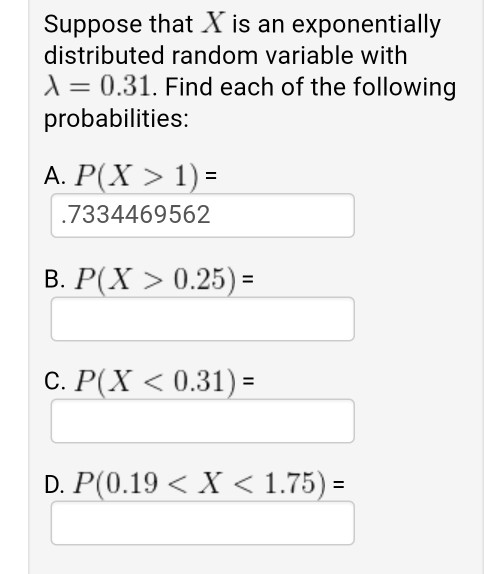This screenshot has height=574, width=490.
Task: Click the λ = 0.31 formula
Action: (x=97, y=86)
